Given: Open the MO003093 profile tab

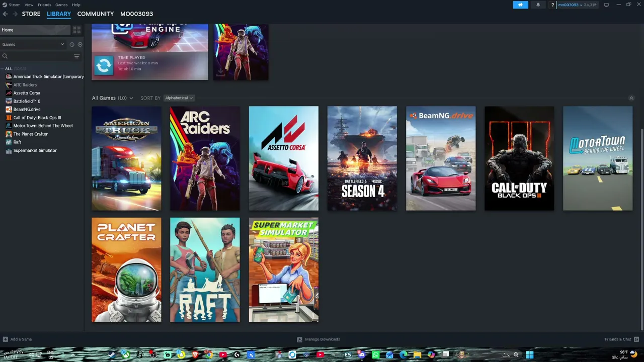Looking at the screenshot, I should pyautogui.click(x=136, y=14).
